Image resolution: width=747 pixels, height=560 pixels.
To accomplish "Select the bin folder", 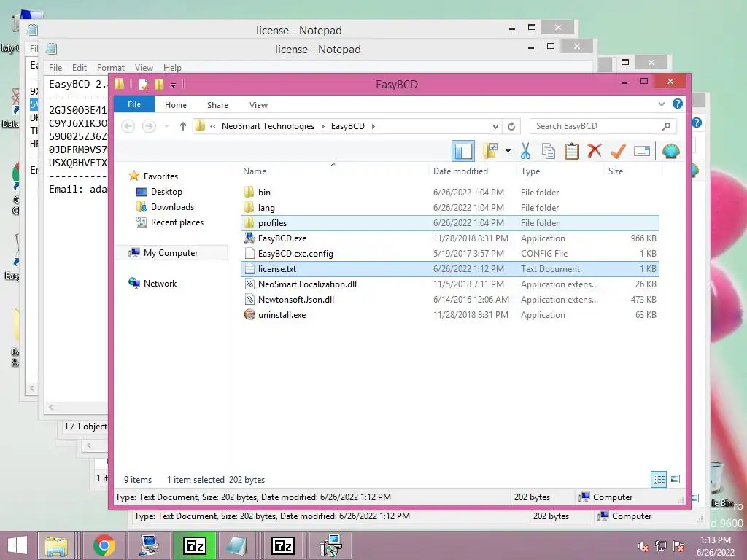I will (450, 192).
